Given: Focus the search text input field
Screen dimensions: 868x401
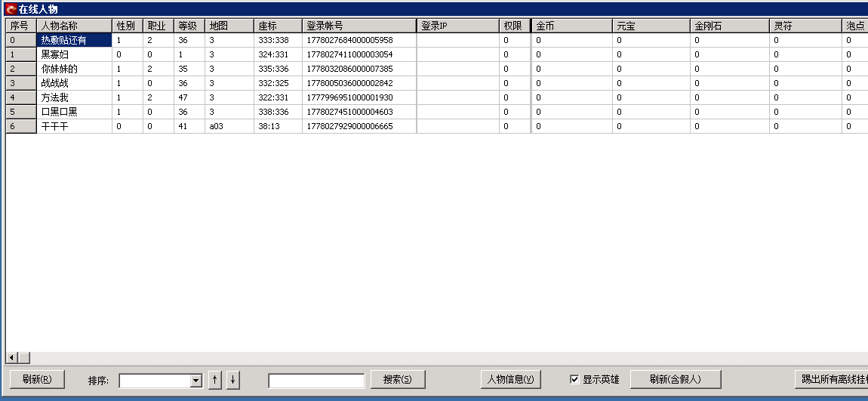Looking at the screenshot, I should 317,381.
